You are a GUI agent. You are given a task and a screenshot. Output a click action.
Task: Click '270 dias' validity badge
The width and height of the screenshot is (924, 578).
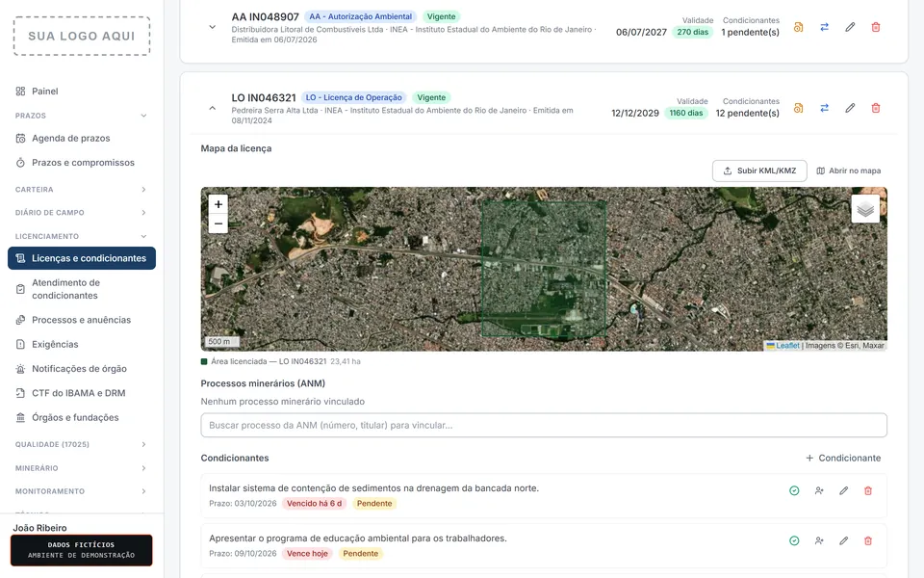pyautogui.click(x=692, y=32)
